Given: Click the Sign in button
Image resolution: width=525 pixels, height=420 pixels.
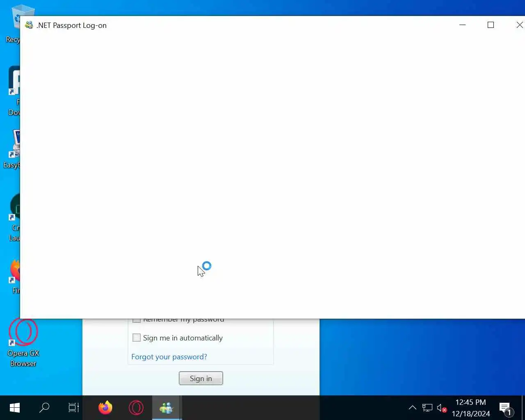Looking at the screenshot, I should click(x=201, y=378).
